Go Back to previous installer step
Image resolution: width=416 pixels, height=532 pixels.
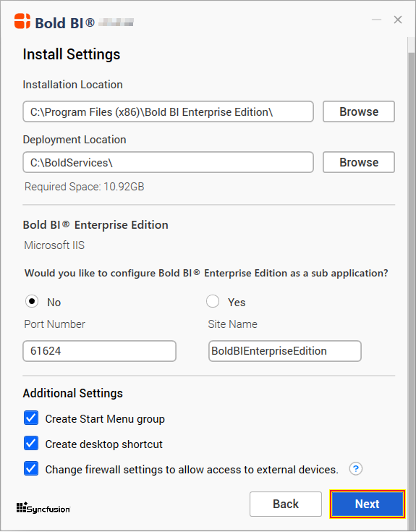click(x=286, y=504)
